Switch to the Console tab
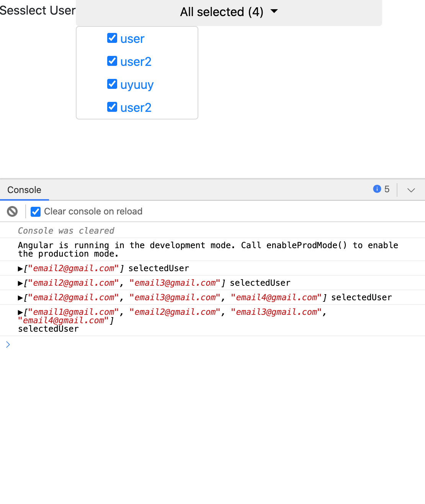Viewport: 425px width, 504px height. 24,190
